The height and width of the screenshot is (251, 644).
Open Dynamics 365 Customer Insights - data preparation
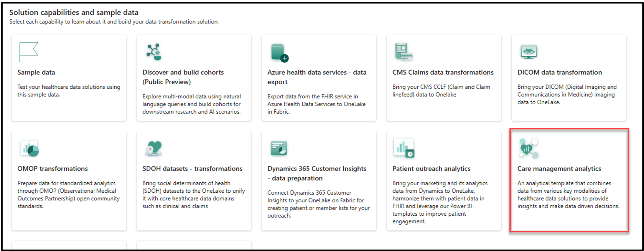point(317,174)
